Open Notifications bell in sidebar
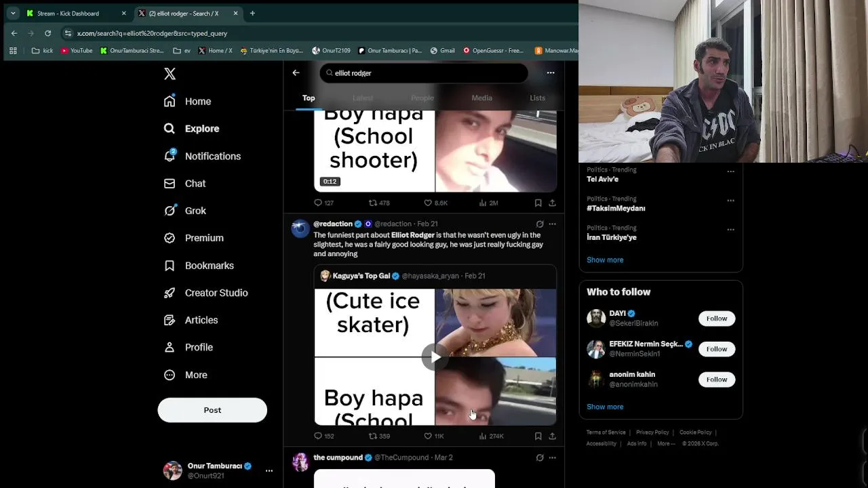The height and width of the screenshot is (488, 868). (203, 156)
